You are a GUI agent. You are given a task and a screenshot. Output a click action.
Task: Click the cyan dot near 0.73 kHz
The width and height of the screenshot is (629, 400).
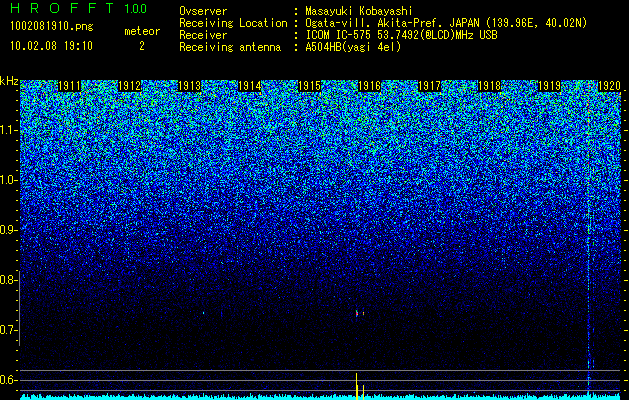(203, 313)
